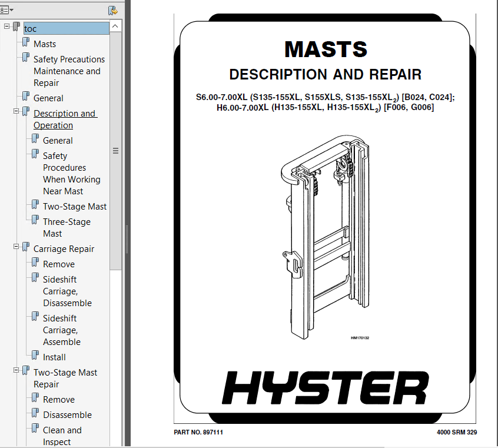The height and width of the screenshot is (448, 498).
Task: Click the bookmarks panel scrollbar thumb
Action: pos(115,151)
